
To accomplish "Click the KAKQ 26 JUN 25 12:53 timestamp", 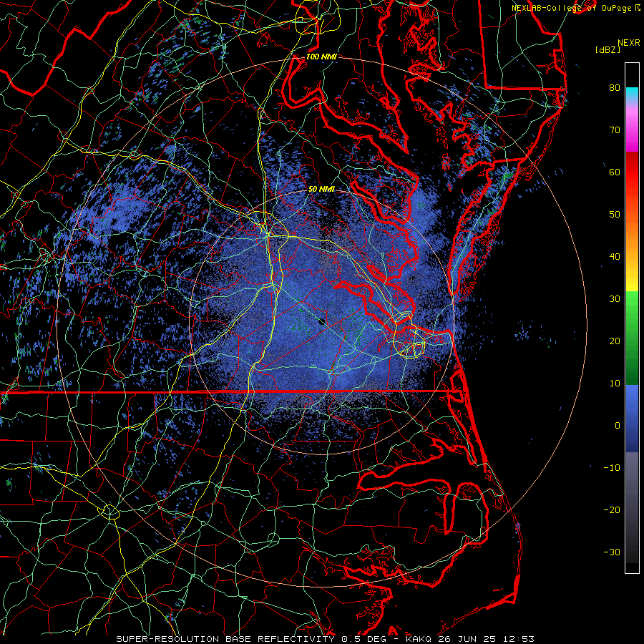I will 470,639.
